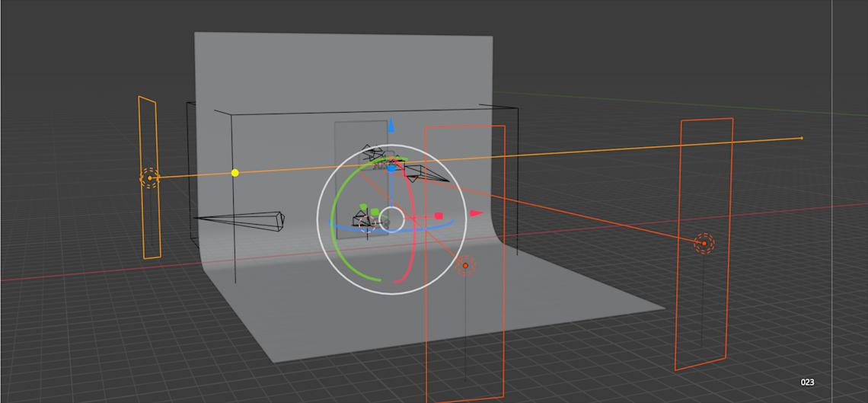The width and height of the screenshot is (868, 403).
Task: Click the small white center gizmo circle
Action: (x=391, y=219)
